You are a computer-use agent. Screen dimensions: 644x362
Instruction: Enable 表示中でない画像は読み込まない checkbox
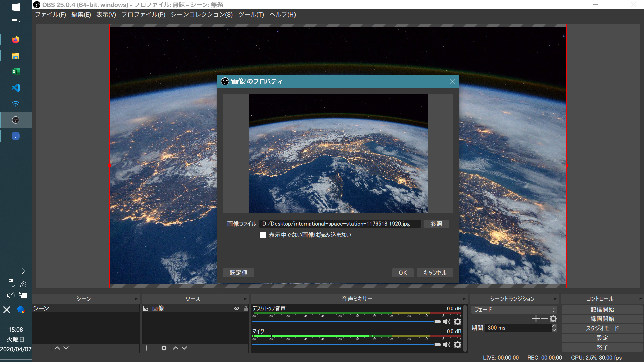coord(263,235)
